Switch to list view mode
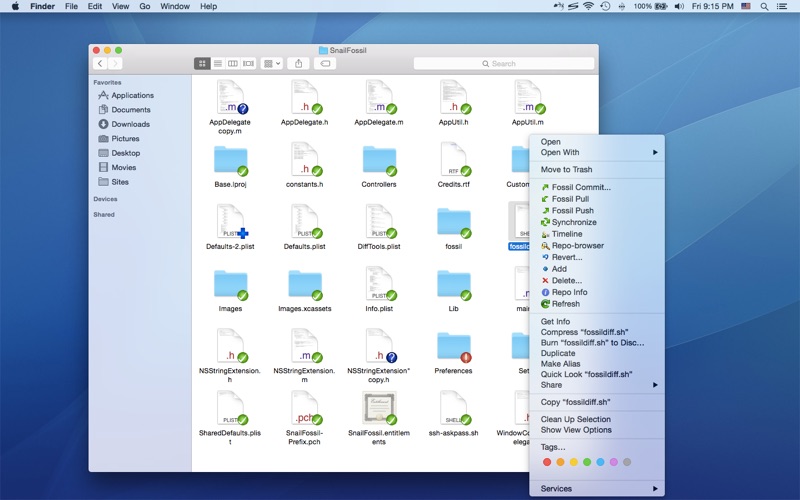The height and width of the screenshot is (500, 800). click(217, 63)
